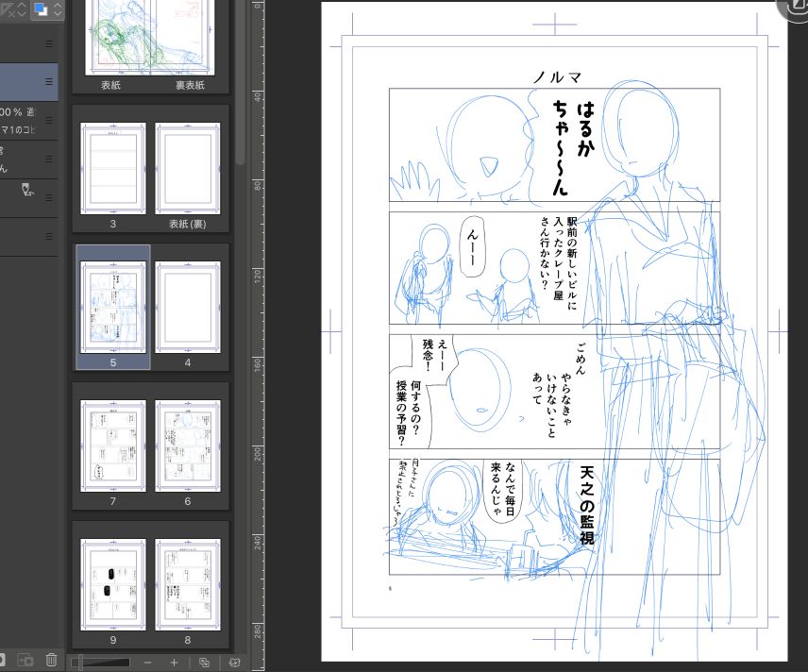The width and height of the screenshot is (808, 672).
Task: Click the rightmost icon in page manager footer
Action: tap(234, 663)
